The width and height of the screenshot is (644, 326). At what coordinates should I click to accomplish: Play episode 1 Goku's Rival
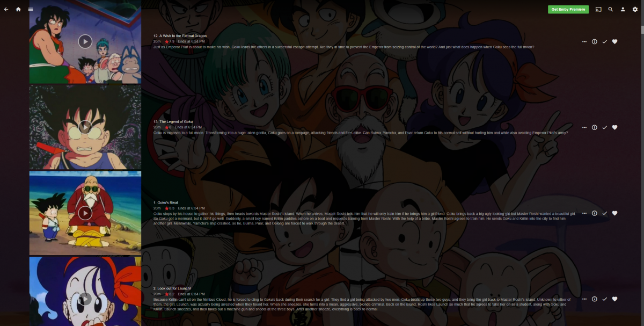(85, 213)
